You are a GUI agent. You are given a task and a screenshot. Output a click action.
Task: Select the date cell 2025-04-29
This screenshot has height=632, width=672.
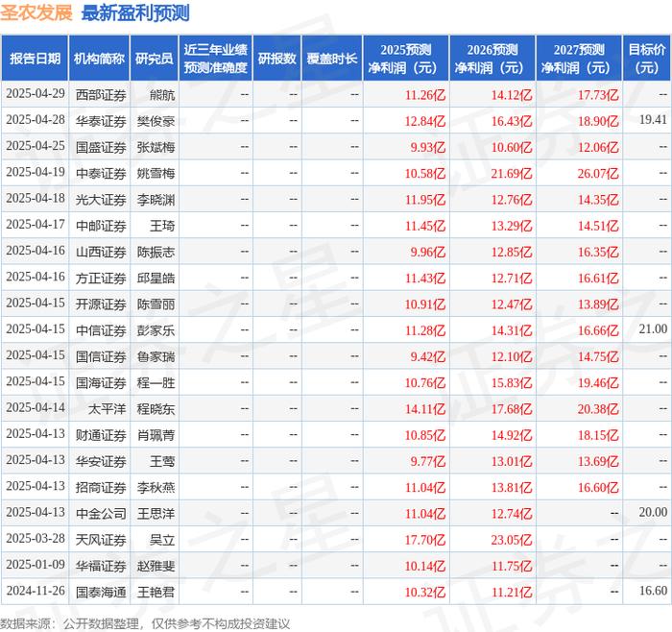coord(36,93)
